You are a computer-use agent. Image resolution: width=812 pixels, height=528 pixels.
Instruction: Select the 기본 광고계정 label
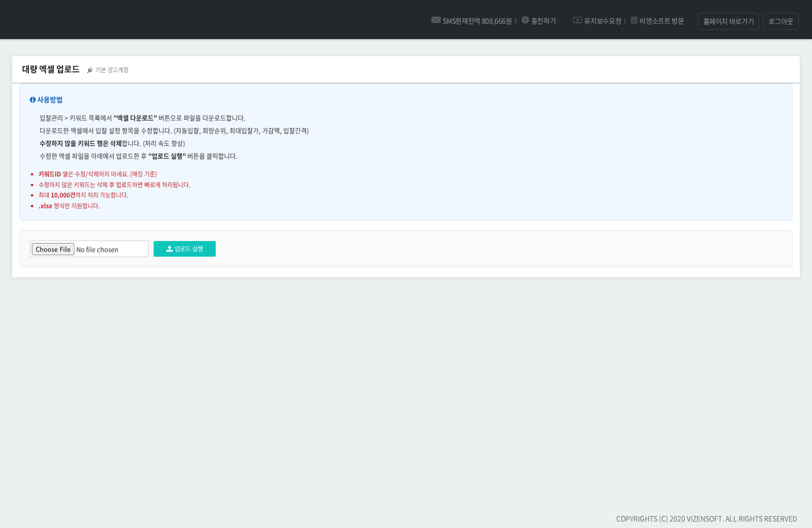click(112, 70)
